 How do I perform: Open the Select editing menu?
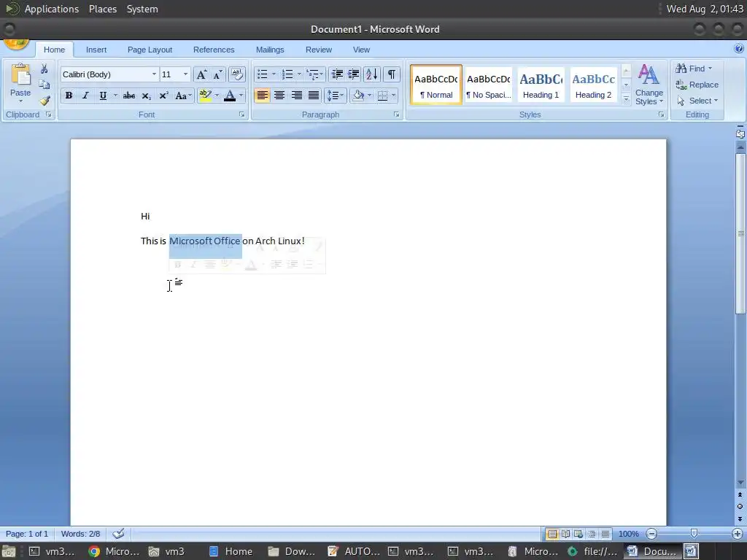[x=697, y=101]
